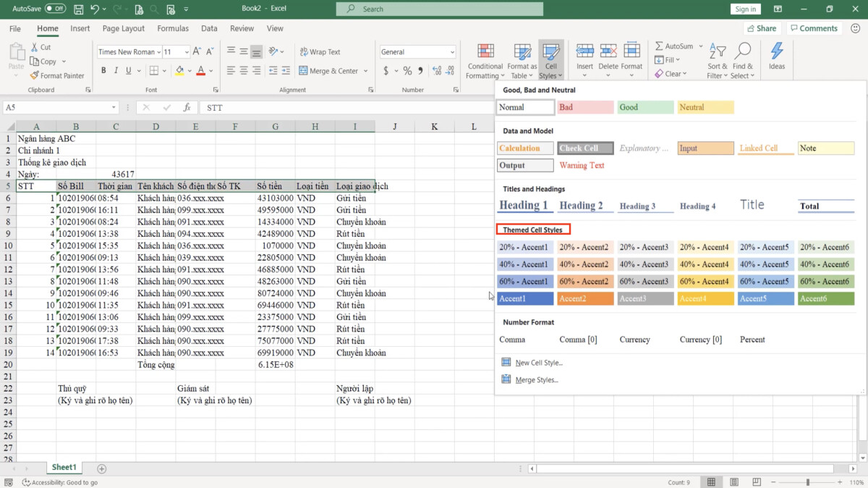Click the Undo icon

coord(96,9)
